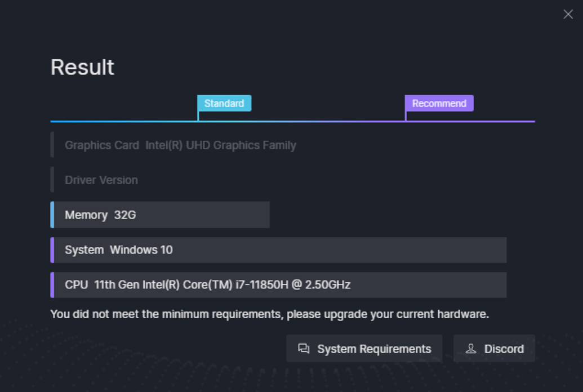Click the close X icon at top right
The image size is (583, 392).
[568, 14]
